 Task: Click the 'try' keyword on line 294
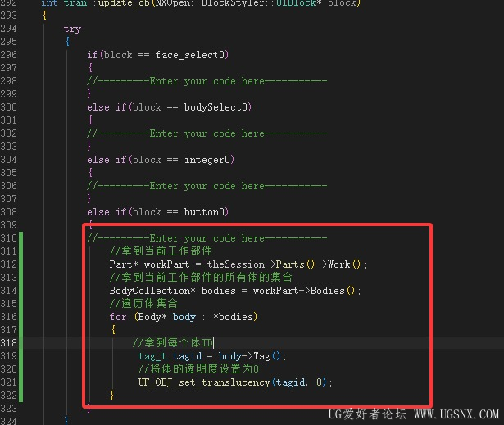pyautogui.click(x=72, y=29)
